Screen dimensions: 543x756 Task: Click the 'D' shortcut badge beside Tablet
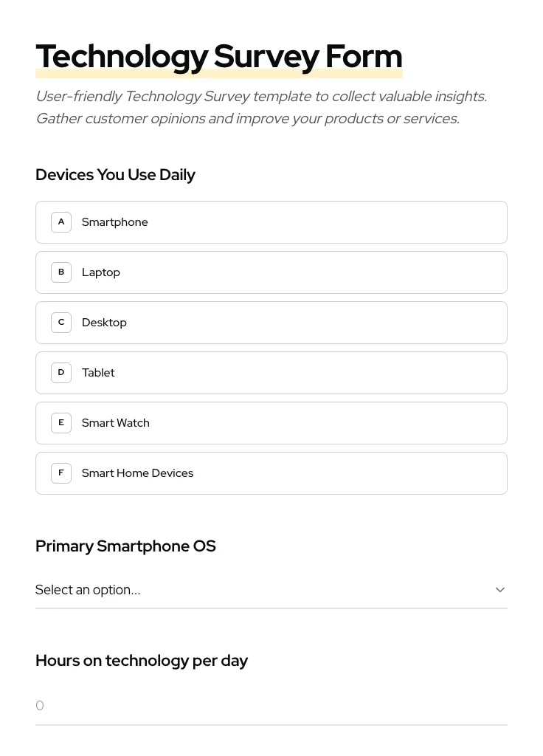coord(61,372)
